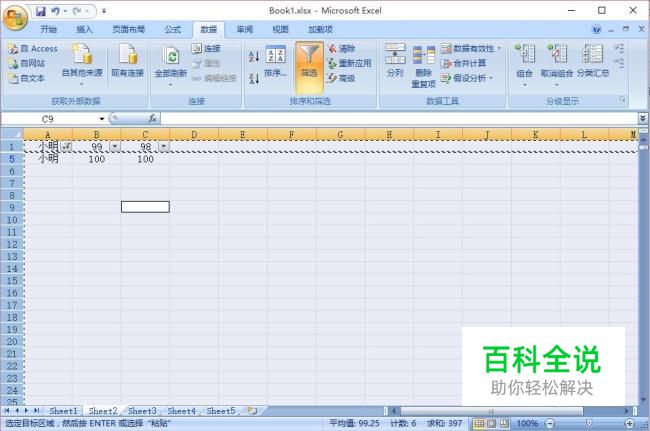
Task: Toggle the Filter (筛选) button
Action: (x=309, y=67)
